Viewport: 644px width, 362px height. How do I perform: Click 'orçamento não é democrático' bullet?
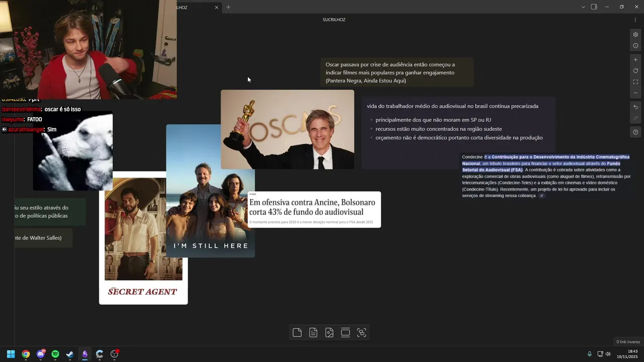[459, 137]
